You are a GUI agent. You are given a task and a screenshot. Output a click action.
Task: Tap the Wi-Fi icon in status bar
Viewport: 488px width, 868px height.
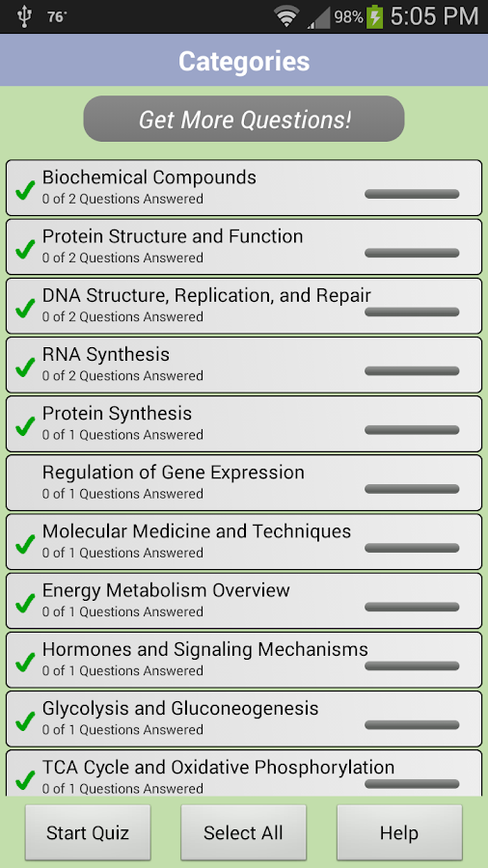point(286,17)
